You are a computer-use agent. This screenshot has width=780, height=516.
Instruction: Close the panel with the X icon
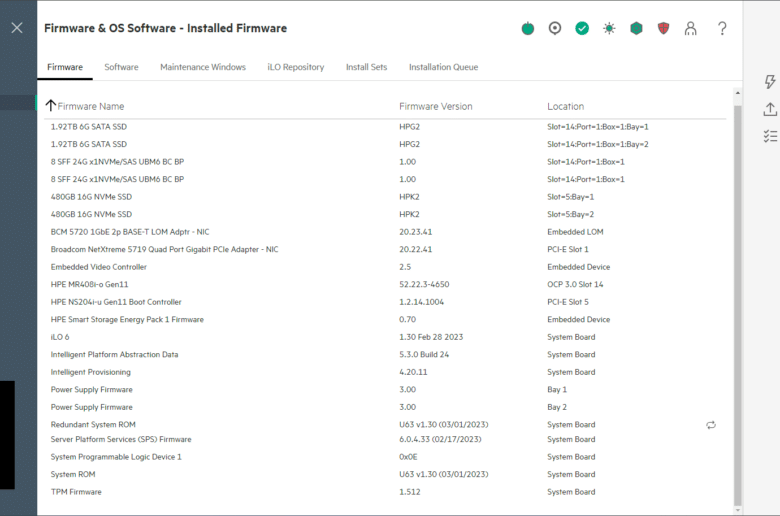point(17,28)
